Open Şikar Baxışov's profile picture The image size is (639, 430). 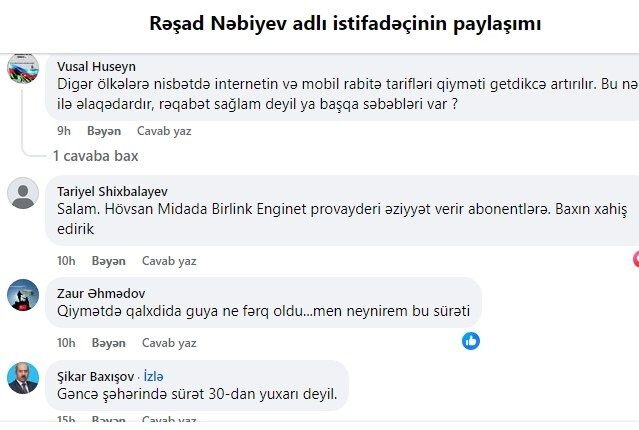[x=23, y=378]
